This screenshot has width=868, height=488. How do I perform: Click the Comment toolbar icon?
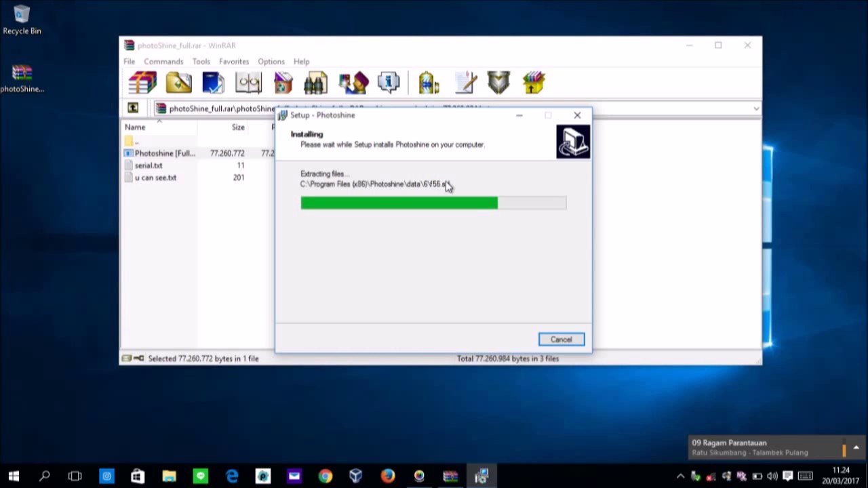pos(466,83)
